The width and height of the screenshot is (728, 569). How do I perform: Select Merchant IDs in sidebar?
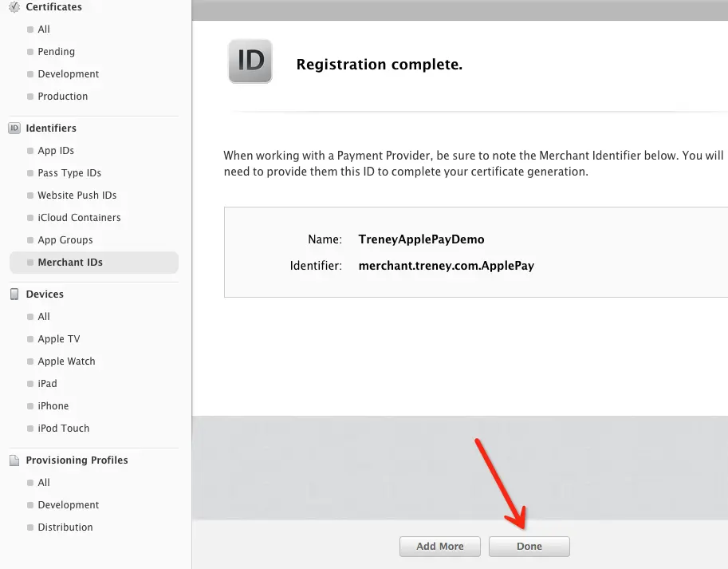(x=94, y=263)
